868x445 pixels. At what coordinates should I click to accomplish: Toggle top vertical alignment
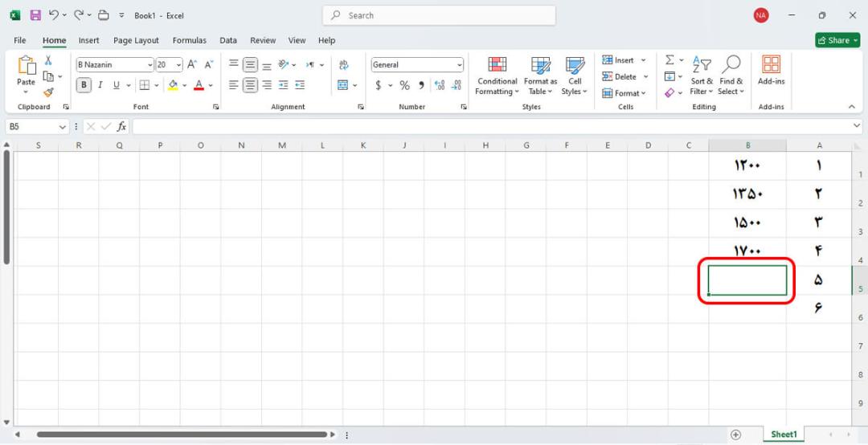point(234,65)
